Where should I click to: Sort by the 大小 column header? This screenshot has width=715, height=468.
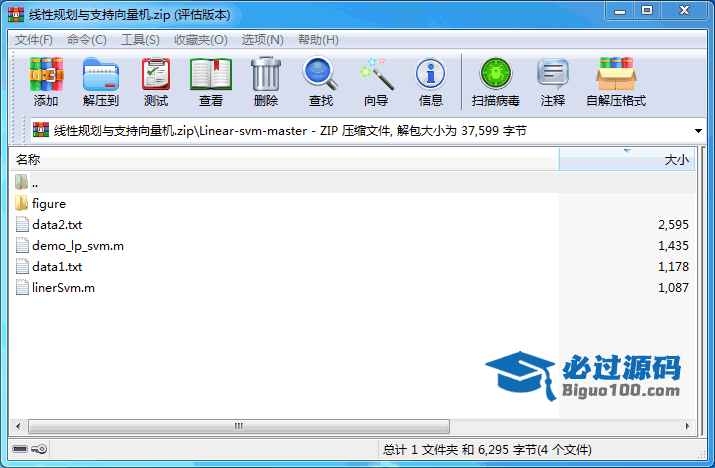tap(627, 160)
